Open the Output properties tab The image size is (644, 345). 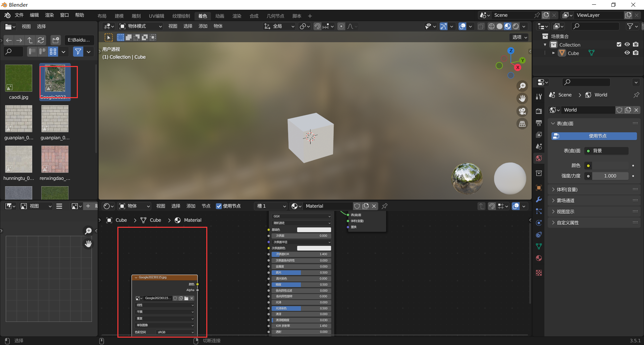coord(539,123)
